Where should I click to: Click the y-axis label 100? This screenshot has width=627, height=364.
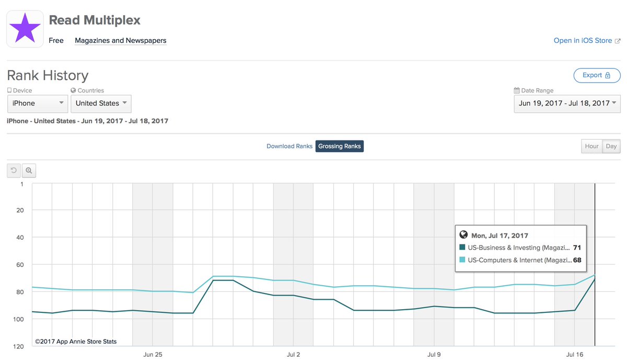click(19, 319)
